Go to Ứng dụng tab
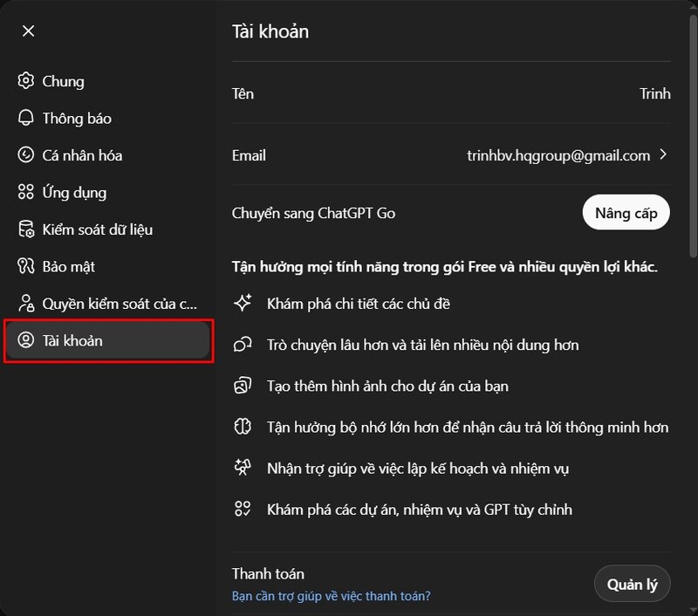698x616 pixels. tap(106, 192)
